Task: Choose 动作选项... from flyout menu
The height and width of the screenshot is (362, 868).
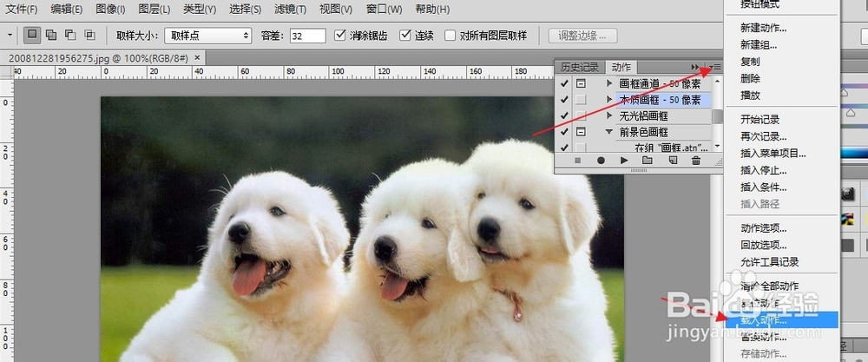Action: click(x=763, y=228)
